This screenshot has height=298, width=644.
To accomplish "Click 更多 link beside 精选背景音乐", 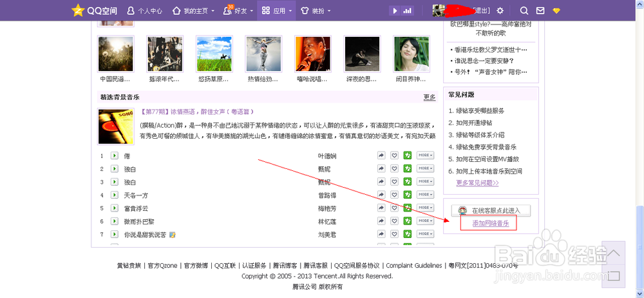I will [x=430, y=97].
